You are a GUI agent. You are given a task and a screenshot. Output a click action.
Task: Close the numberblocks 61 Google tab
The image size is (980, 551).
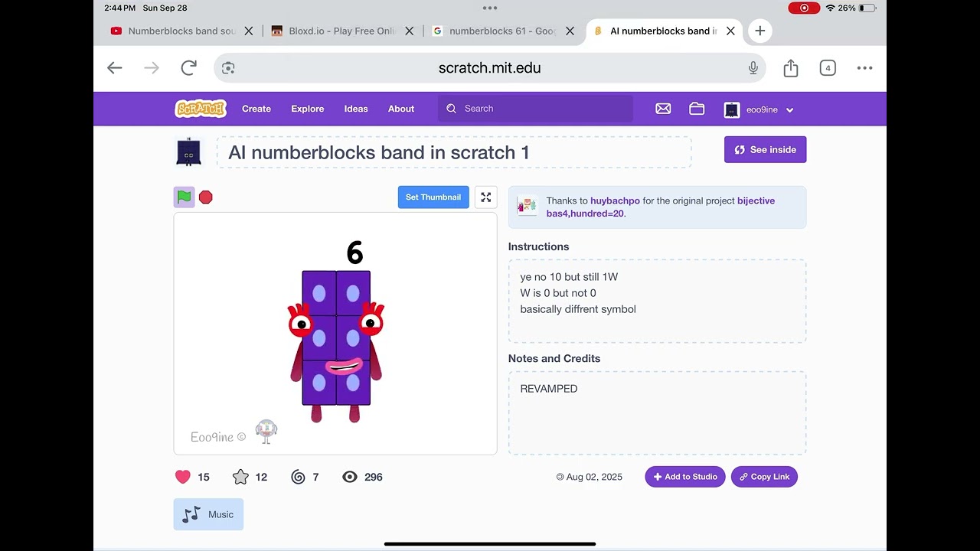pyautogui.click(x=570, y=31)
